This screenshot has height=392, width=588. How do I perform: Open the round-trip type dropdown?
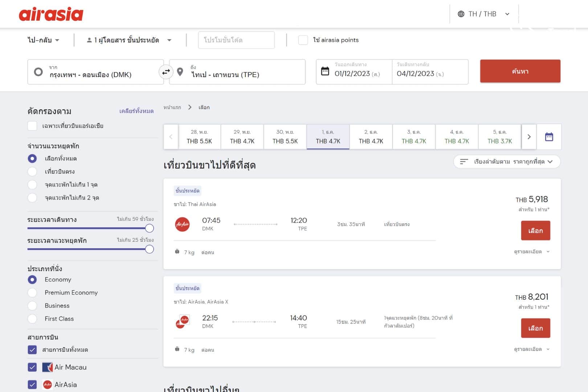pos(44,40)
